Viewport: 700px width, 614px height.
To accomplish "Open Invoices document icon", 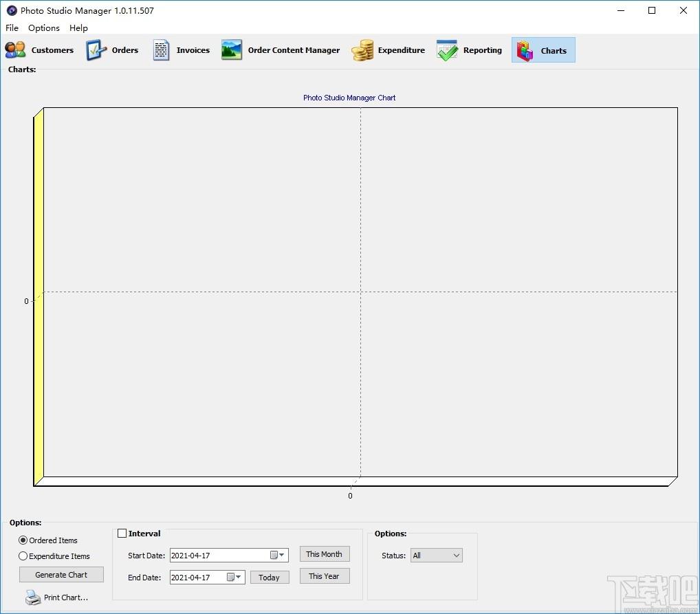I will pos(161,50).
